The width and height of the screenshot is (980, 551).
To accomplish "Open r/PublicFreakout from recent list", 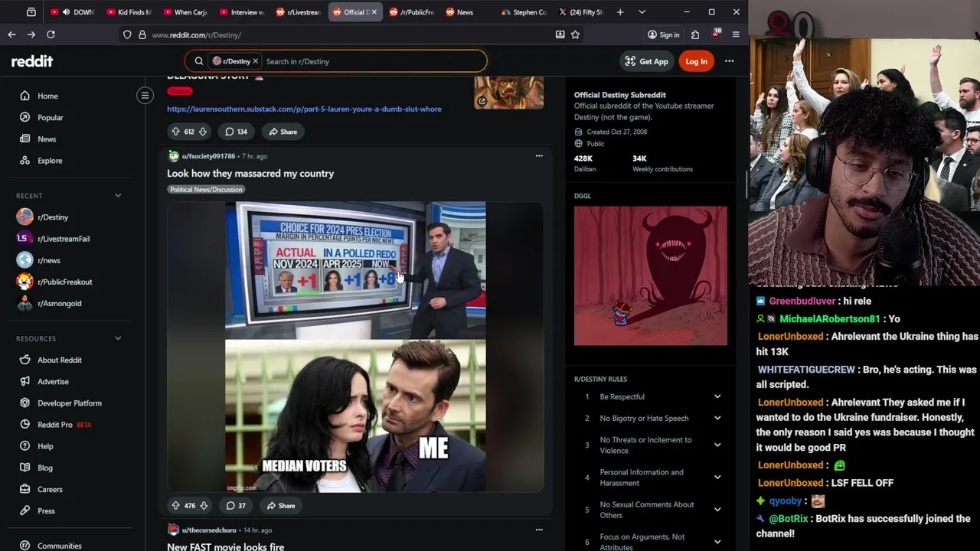I will point(64,282).
